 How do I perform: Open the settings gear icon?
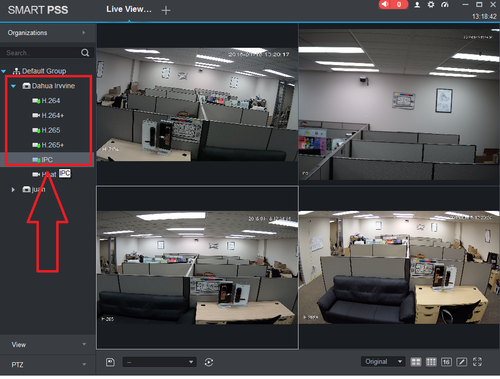pos(431,5)
